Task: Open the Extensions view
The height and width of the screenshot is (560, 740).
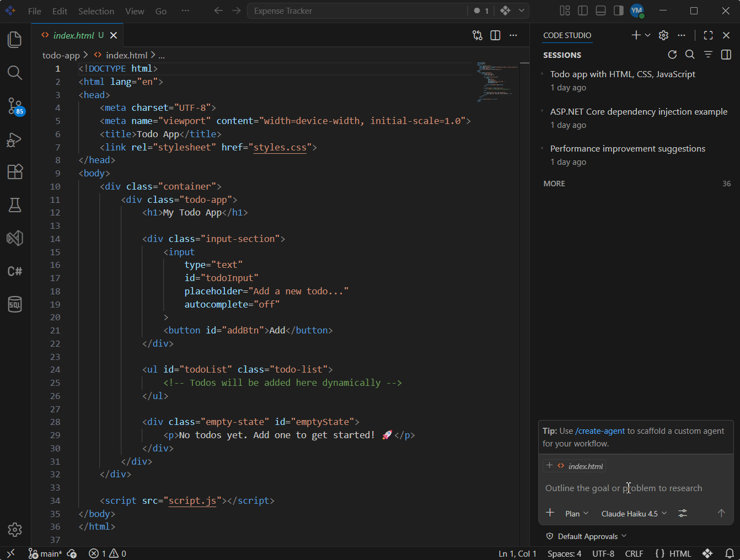Action: pyautogui.click(x=15, y=171)
